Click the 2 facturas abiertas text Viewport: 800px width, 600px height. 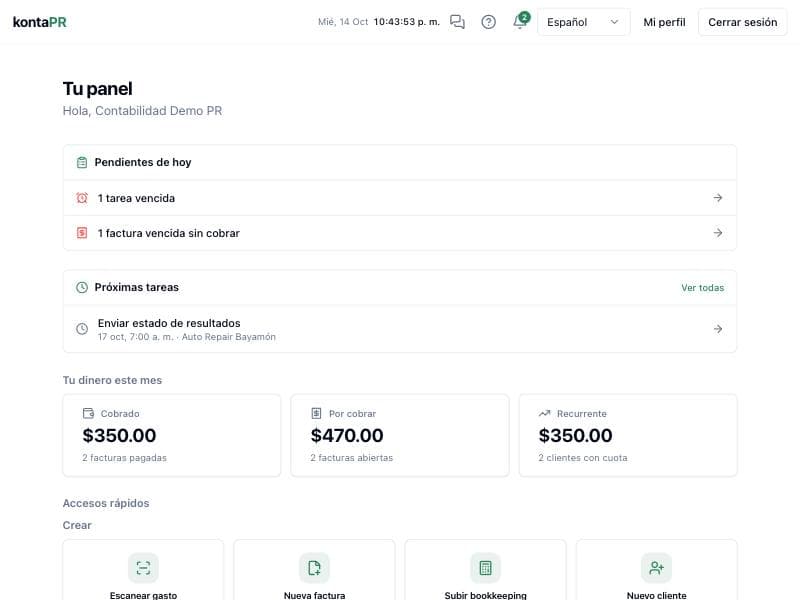click(352, 458)
